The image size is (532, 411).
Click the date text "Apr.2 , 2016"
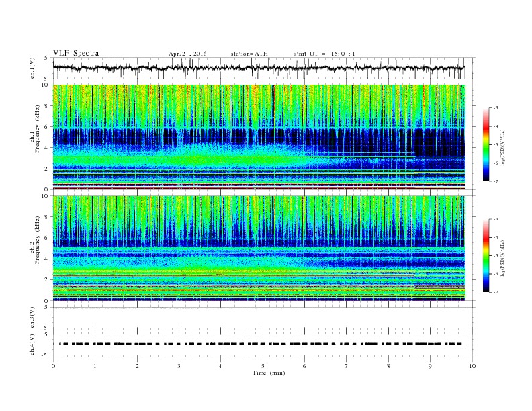(x=187, y=54)
